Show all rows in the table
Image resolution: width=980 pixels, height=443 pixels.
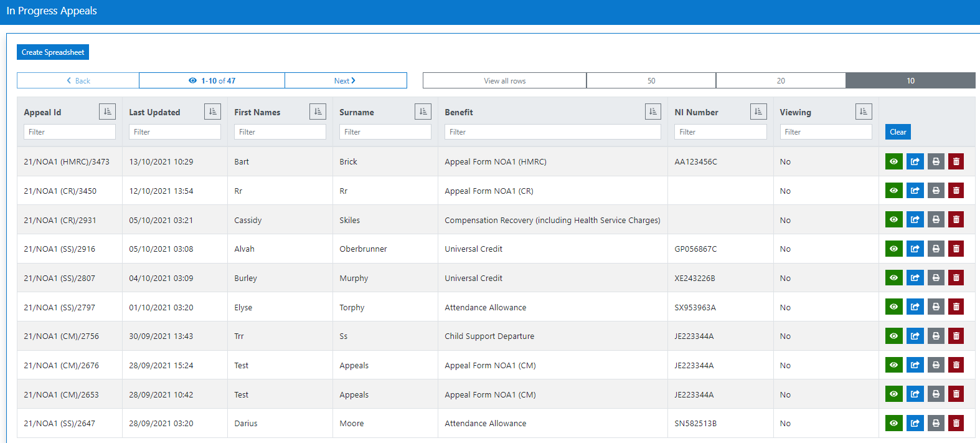[504, 80]
